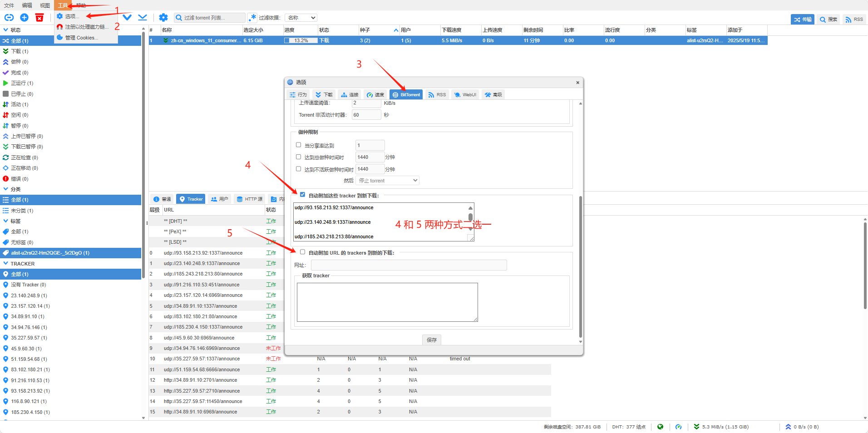
Task: Click the blue upload speed arrows icon
Action: pos(788,427)
